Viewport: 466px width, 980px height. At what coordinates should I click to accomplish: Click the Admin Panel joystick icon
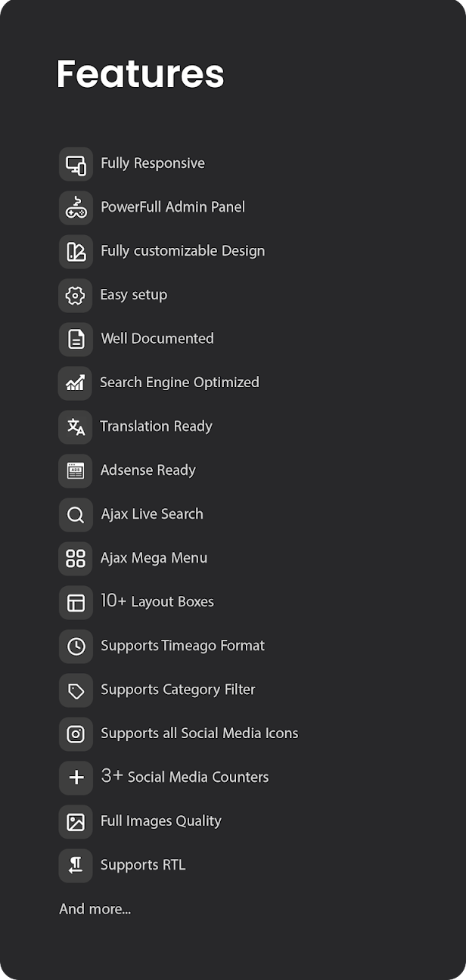(x=76, y=208)
